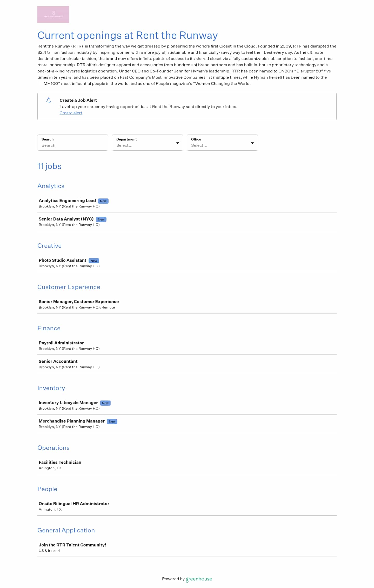Select the Payroll Administrator job

coord(61,343)
